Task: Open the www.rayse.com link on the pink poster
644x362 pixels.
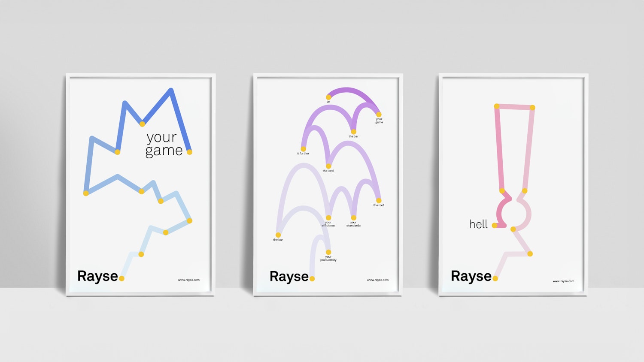Action: click(x=563, y=281)
